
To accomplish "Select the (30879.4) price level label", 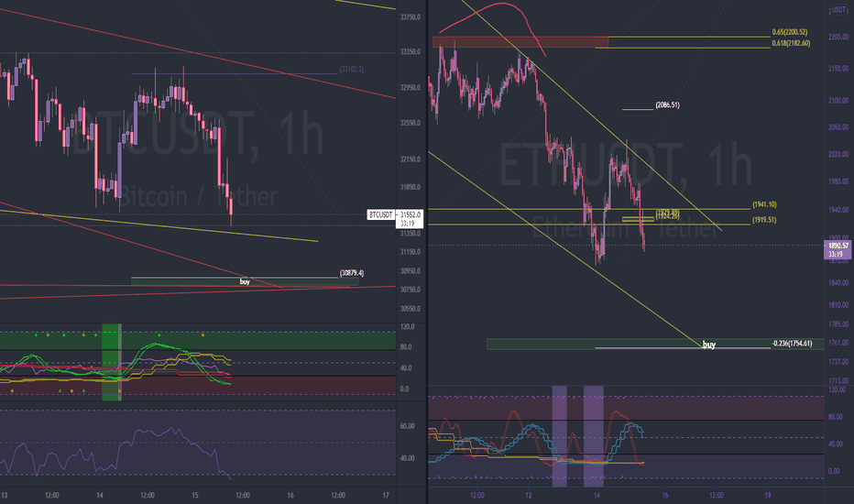I will (352, 273).
